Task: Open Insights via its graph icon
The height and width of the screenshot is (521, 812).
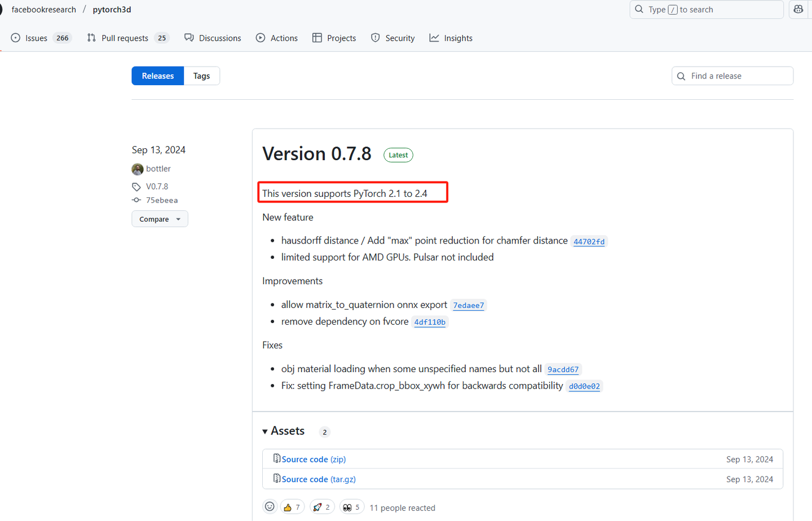Action: pyautogui.click(x=434, y=38)
